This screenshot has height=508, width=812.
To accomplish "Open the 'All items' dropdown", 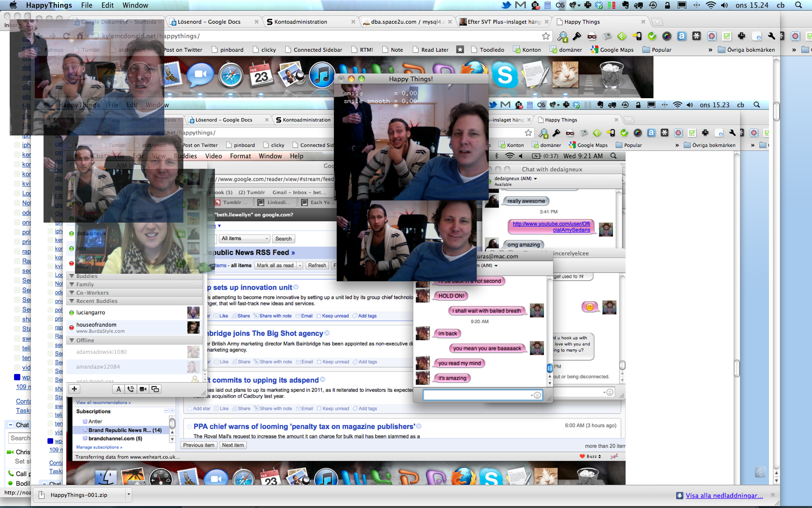I will click(245, 239).
